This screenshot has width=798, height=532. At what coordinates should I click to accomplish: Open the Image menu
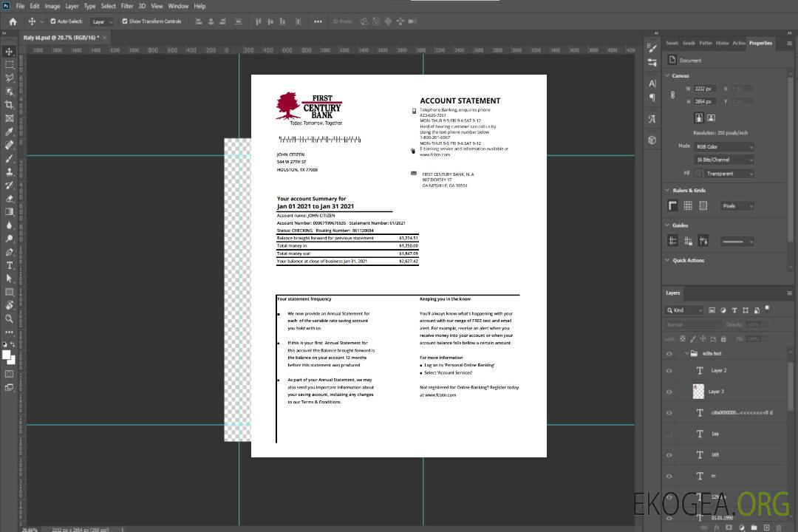52,6
